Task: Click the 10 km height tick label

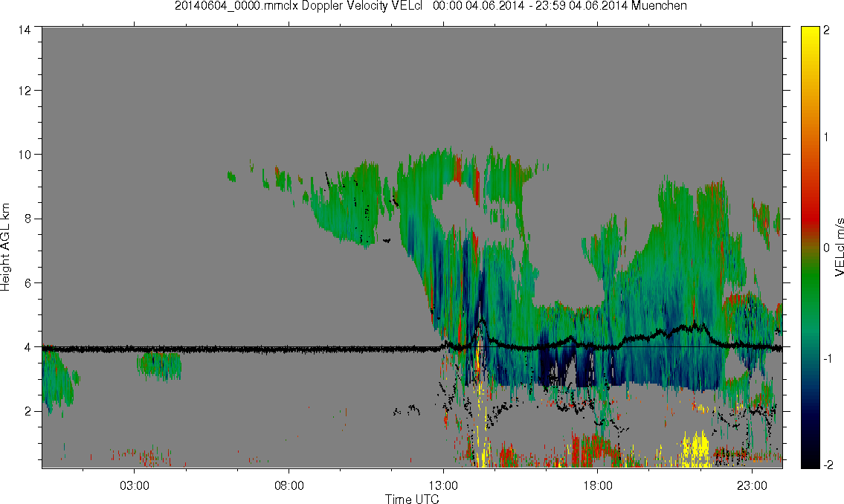Action: (25, 155)
